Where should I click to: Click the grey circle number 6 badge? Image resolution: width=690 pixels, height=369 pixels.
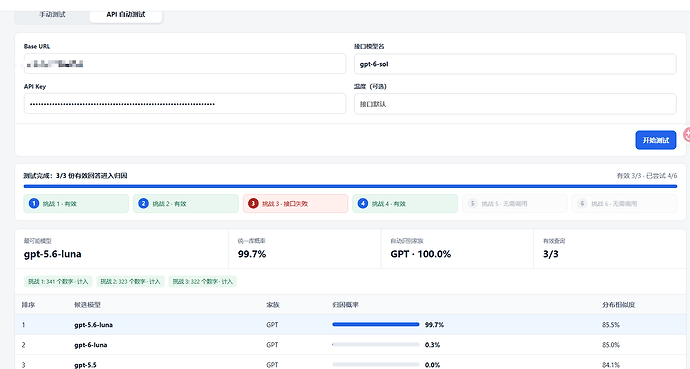pyautogui.click(x=582, y=204)
